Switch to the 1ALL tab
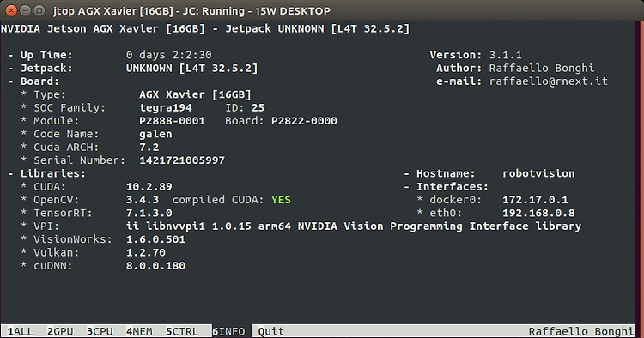 (x=20, y=331)
